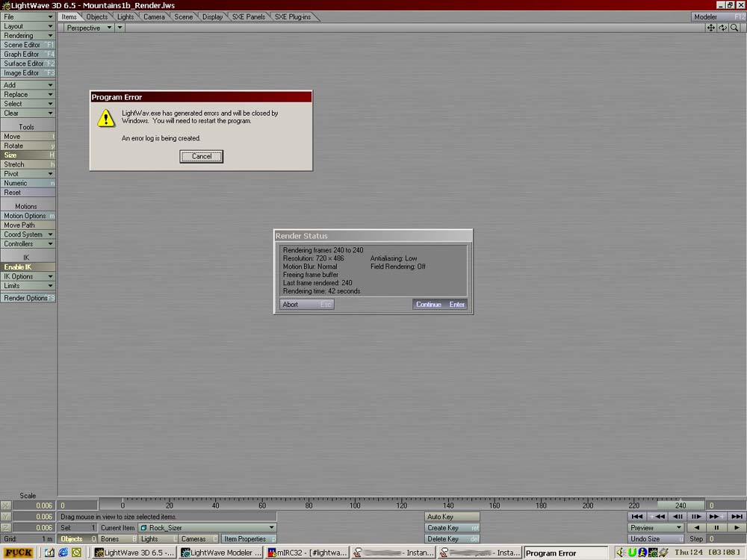Open the Layout dropdown menu
Image resolution: width=747 pixels, height=560 pixels.
[x=28, y=26]
